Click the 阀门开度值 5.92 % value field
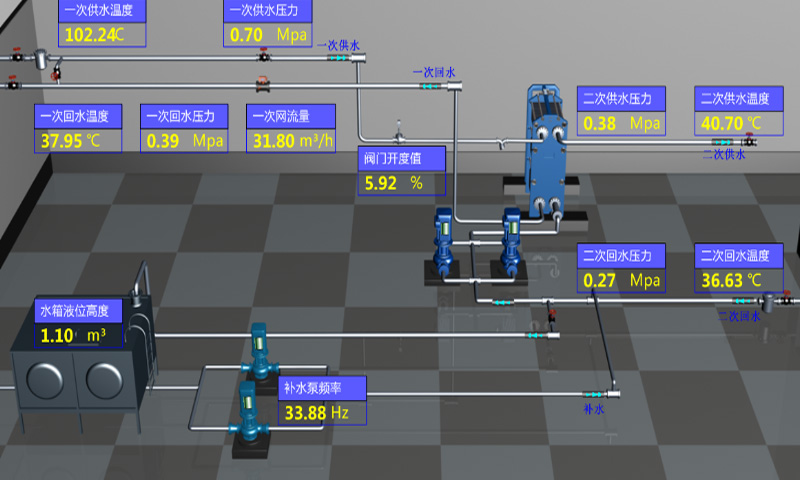800x480 pixels. point(402,183)
